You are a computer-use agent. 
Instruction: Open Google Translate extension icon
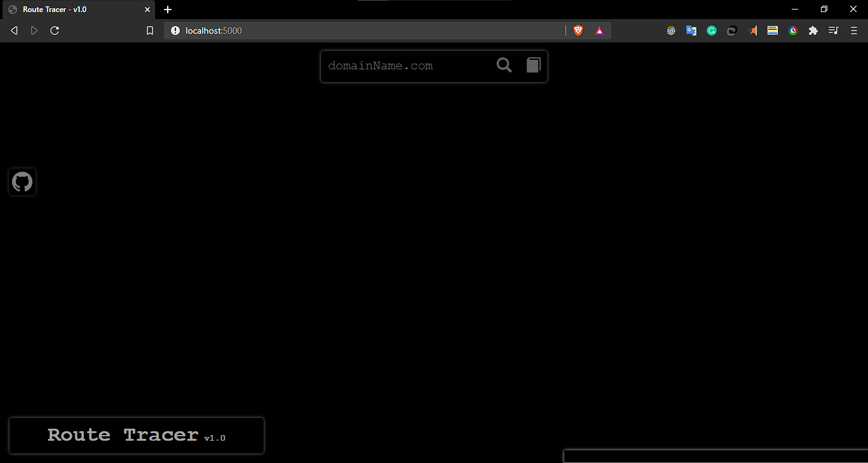691,31
